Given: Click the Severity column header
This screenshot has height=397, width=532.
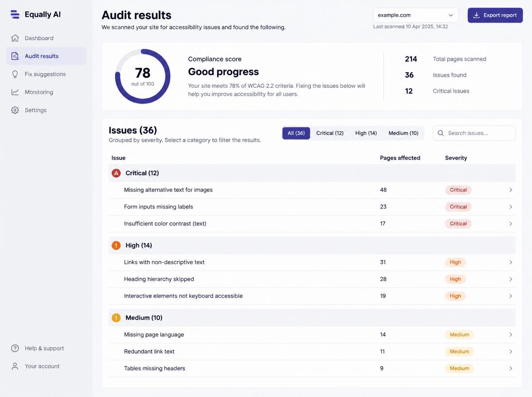Looking at the screenshot, I should coord(456,158).
